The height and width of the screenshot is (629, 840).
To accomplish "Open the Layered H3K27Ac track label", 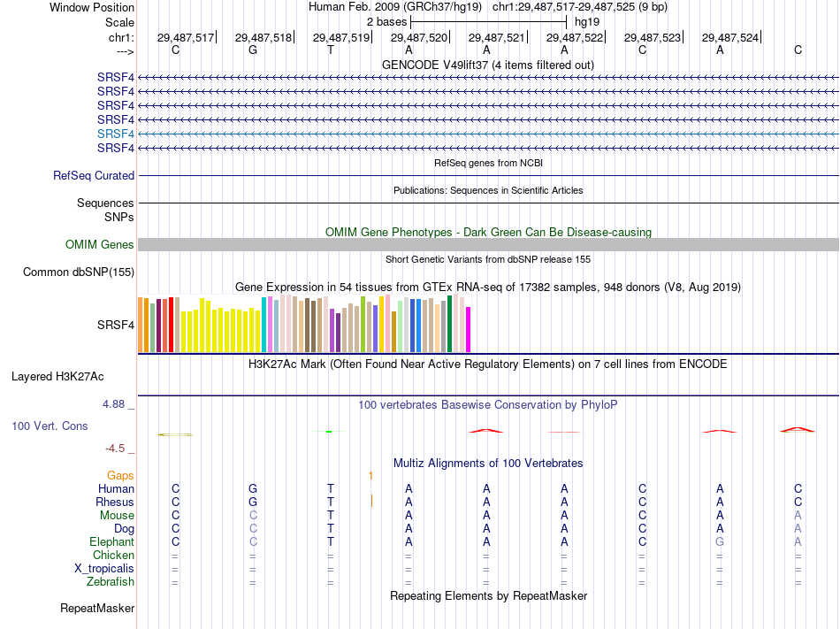I will tap(57, 377).
